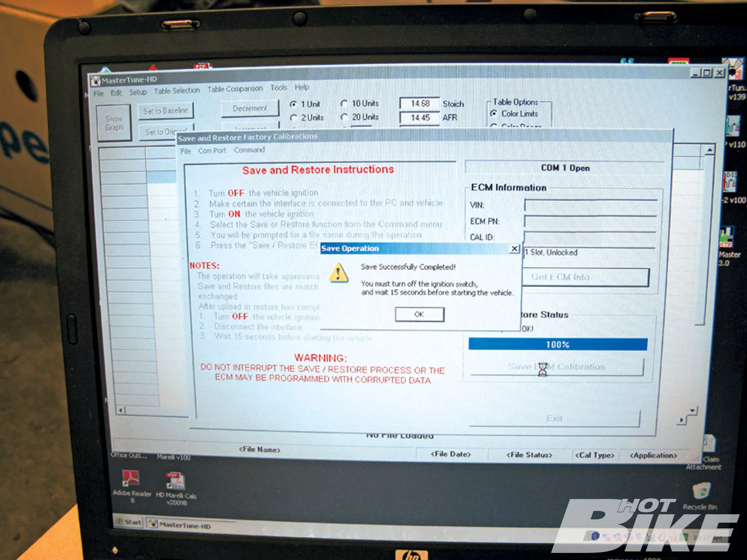Screen dimensions: 747x560
Task: Open the HD Marelli Cals v2009B icon
Action: point(176,488)
